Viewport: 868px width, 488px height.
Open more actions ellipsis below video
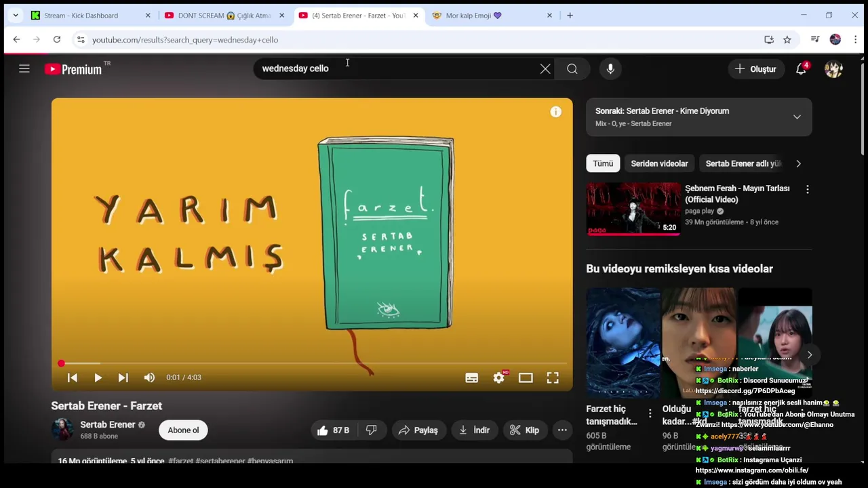[562, 430]
